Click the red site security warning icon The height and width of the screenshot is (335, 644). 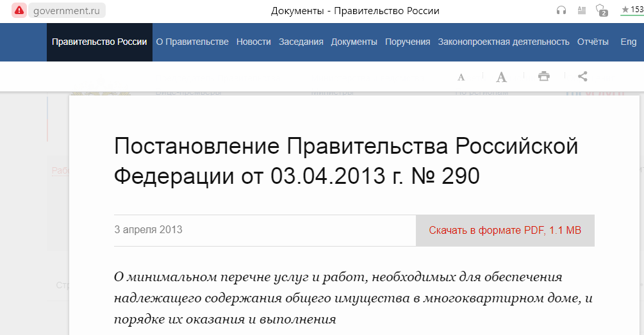point(19,10)
